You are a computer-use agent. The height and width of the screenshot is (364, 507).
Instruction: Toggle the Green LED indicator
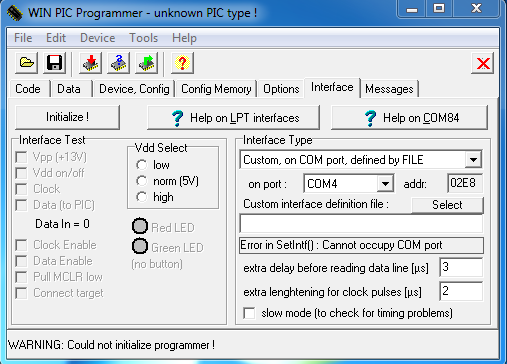click(x=140, y=246)
